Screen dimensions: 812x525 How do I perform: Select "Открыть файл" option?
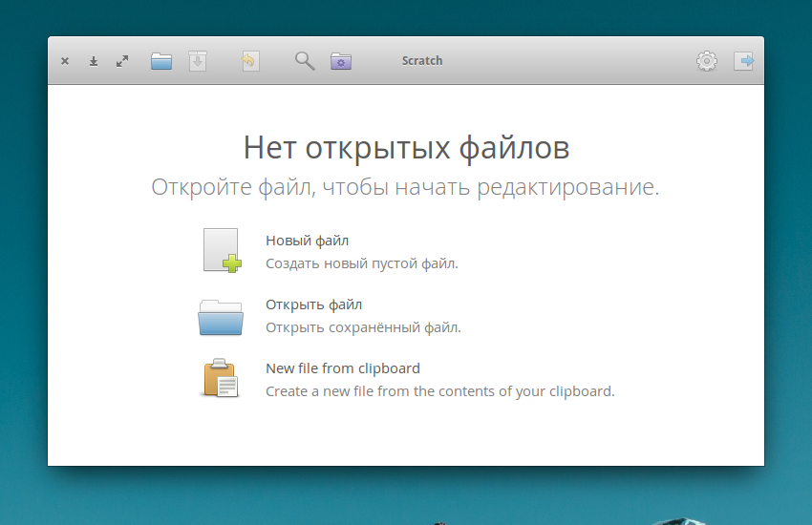point(314,304)
